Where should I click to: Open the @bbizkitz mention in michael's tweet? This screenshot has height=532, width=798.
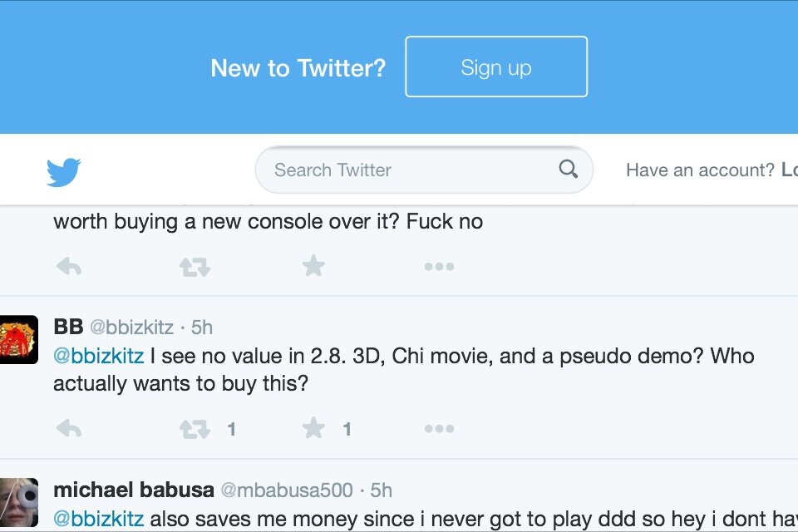98,519
